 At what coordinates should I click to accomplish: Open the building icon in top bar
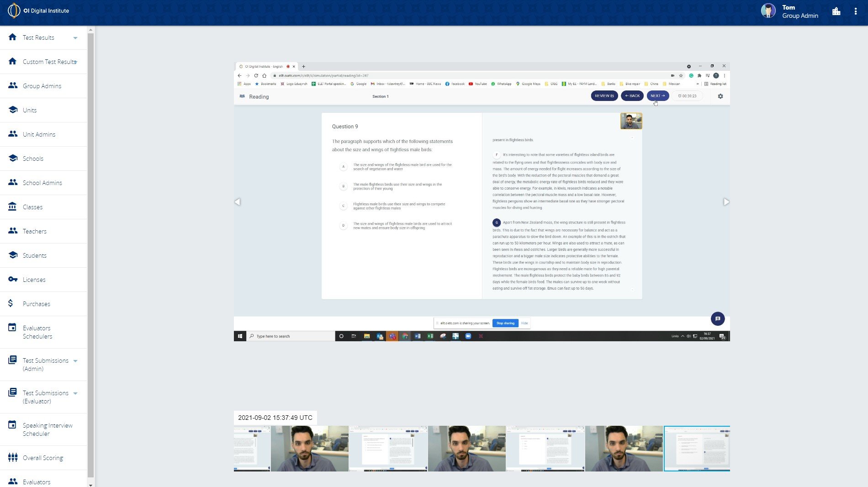[x=836, y=11]
